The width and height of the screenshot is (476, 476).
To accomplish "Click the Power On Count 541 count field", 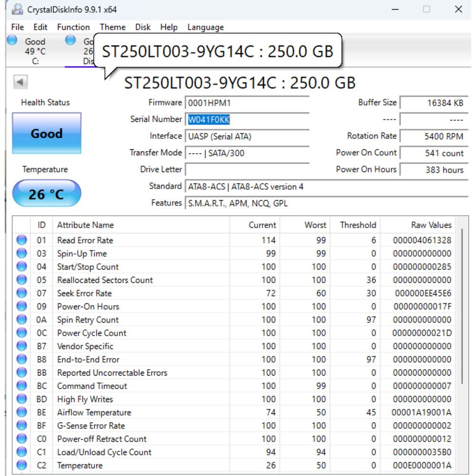I will tap(434, 153).
